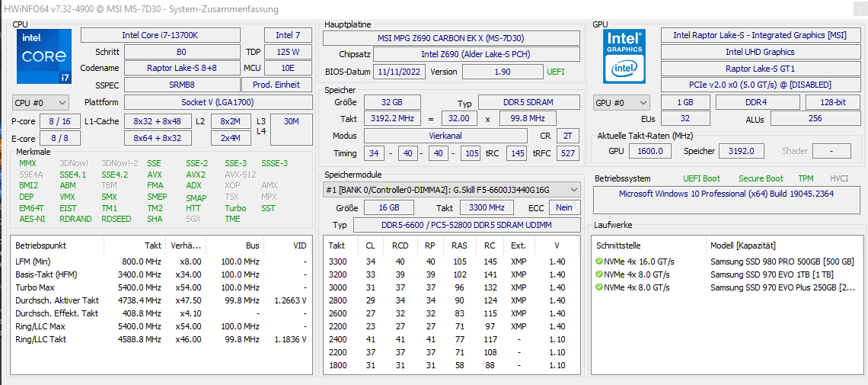Click green check icon beside Samsung SSD 970 EVO Plus
Viewport: 868px width, 385px height.
(x=599, y=287)
